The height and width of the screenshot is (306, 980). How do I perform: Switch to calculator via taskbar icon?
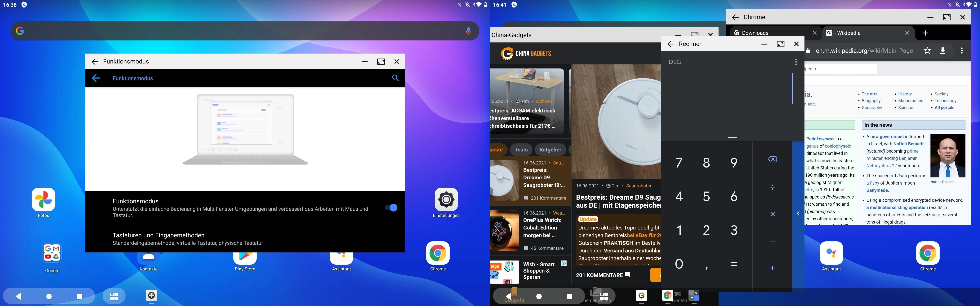pyautogui.click(x=694, y=295)
